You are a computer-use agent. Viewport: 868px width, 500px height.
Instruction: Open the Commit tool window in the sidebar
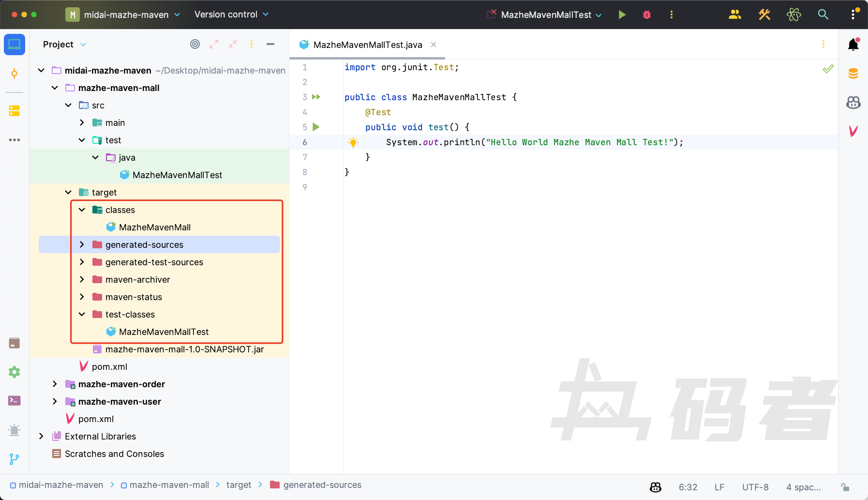15,74
